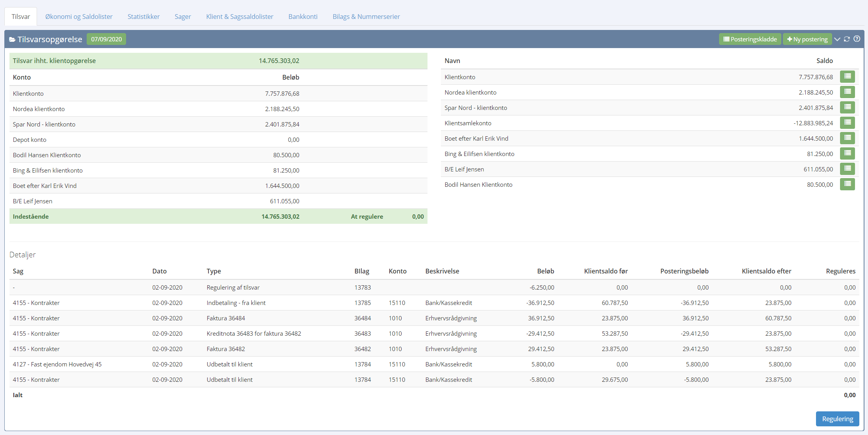Open list icon for Klientsamlekonto row
This screenshot has width=868, height=435.
tap(847, 123)
